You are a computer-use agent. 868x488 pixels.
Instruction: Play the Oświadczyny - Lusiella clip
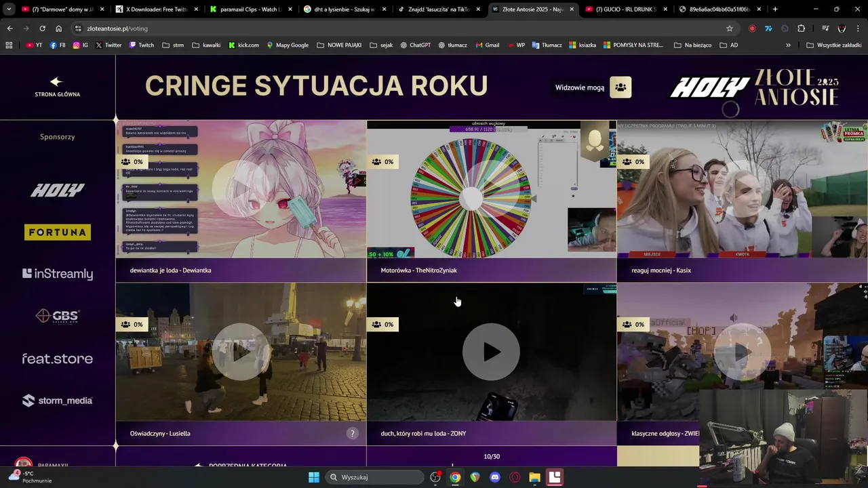point(241,352)
